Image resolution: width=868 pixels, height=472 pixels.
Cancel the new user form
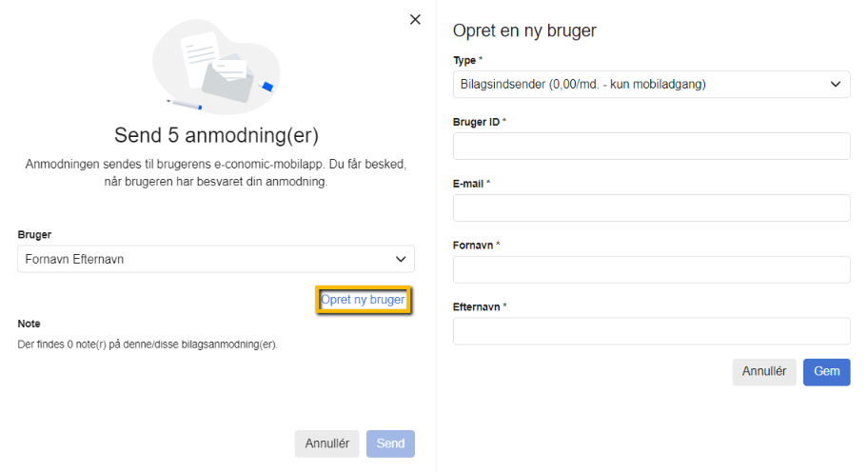(x=764, y=372)
